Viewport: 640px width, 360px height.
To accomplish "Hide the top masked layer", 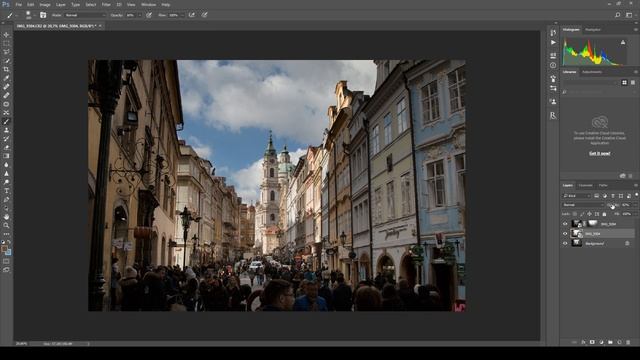I will click(x=565, y=224).
